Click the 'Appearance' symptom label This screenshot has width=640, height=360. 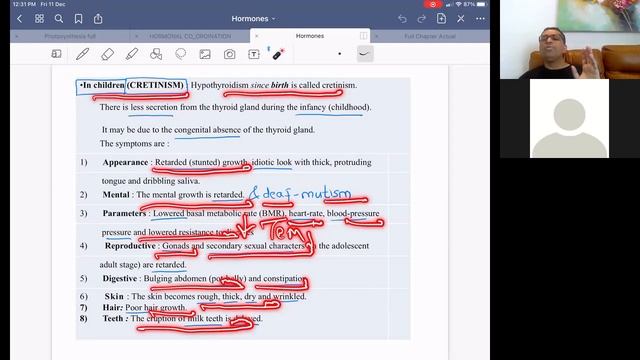click(x=125, y=162)
